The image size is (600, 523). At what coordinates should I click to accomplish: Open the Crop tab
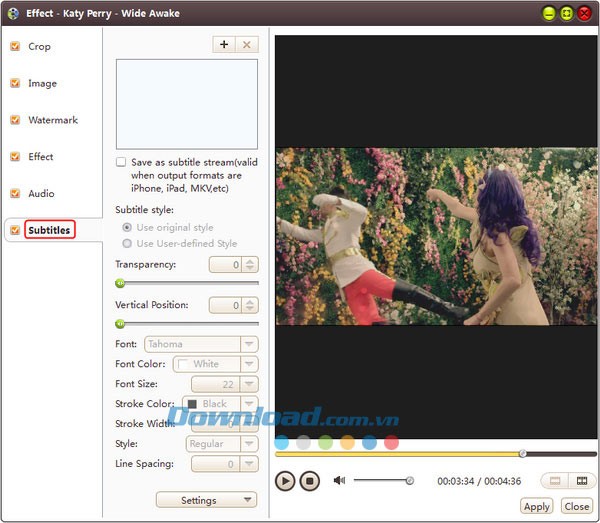(x=39, y=46)
